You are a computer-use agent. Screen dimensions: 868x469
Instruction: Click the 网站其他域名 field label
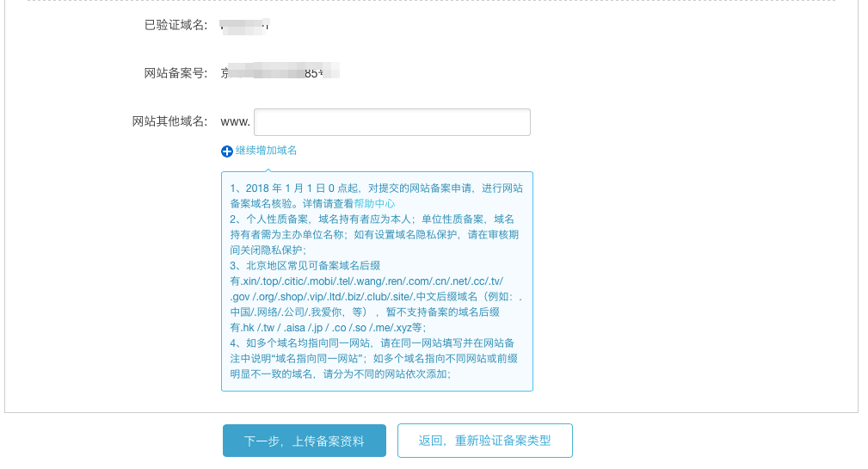pos(169,121)
